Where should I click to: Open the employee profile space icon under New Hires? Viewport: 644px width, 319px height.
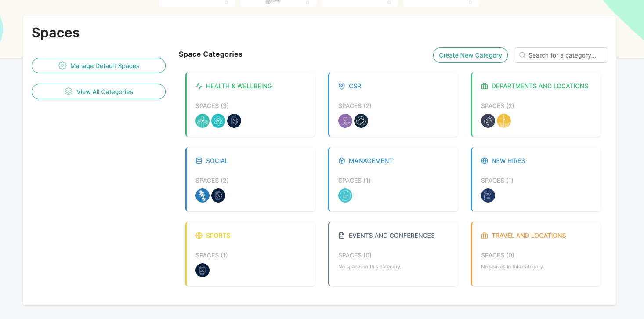coord(488,196)
